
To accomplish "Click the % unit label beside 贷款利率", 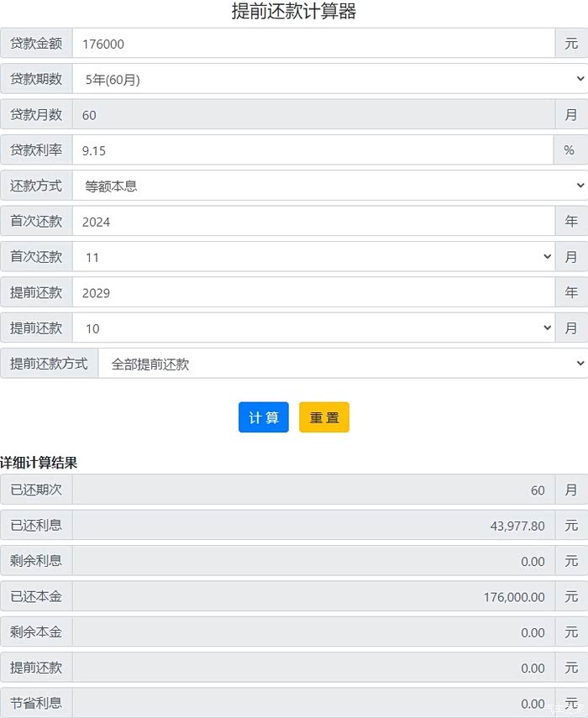I will pyautogui.click(x=570, y=150).
